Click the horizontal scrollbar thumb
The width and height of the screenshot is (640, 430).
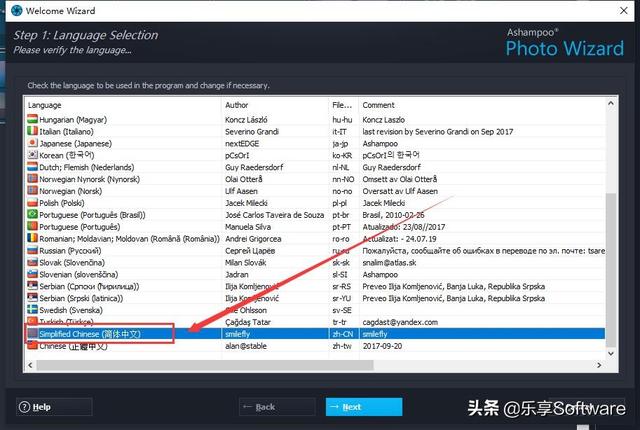point(205,365)
